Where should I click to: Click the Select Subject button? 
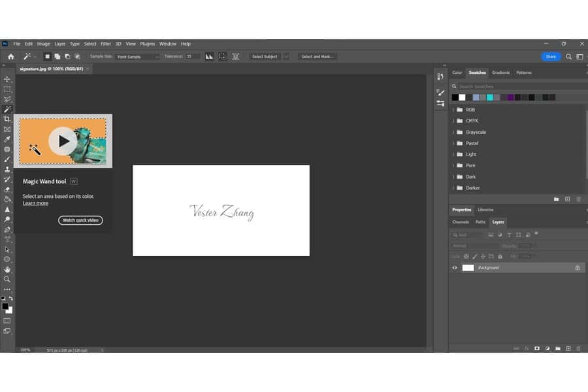[265, 57]
